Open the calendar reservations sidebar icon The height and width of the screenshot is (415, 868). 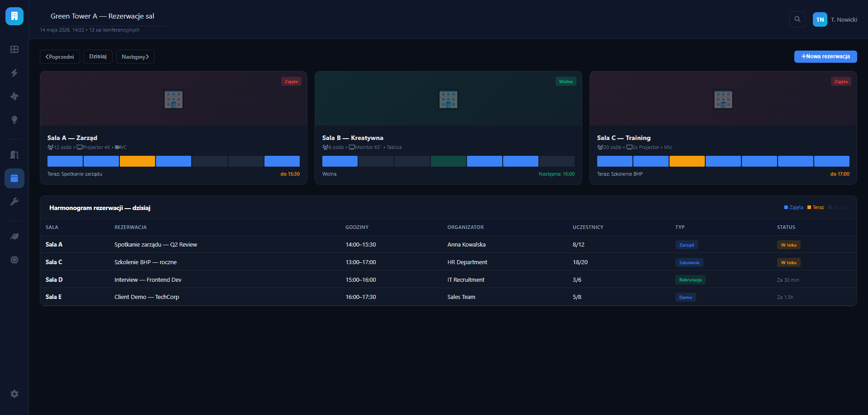(x=14, y=178)
